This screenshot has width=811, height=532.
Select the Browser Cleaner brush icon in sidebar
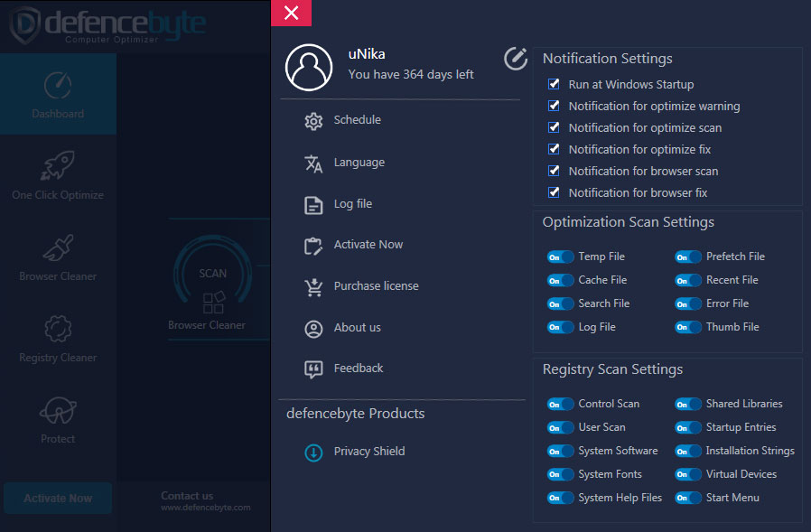58,247
